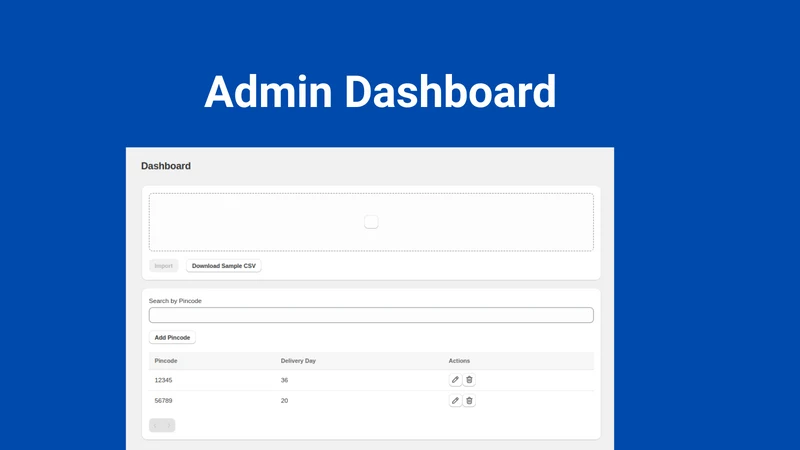The width and height of the screenshot is (800, 450).
Task: Click the Add Pincode button
Action: tap(172, 337)
